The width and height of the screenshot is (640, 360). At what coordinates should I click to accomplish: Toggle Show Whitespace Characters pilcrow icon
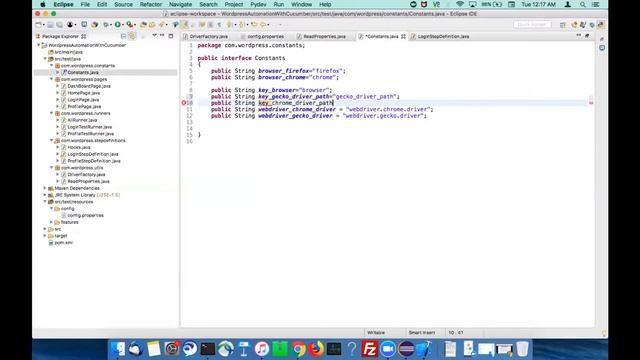click(219, 25)
